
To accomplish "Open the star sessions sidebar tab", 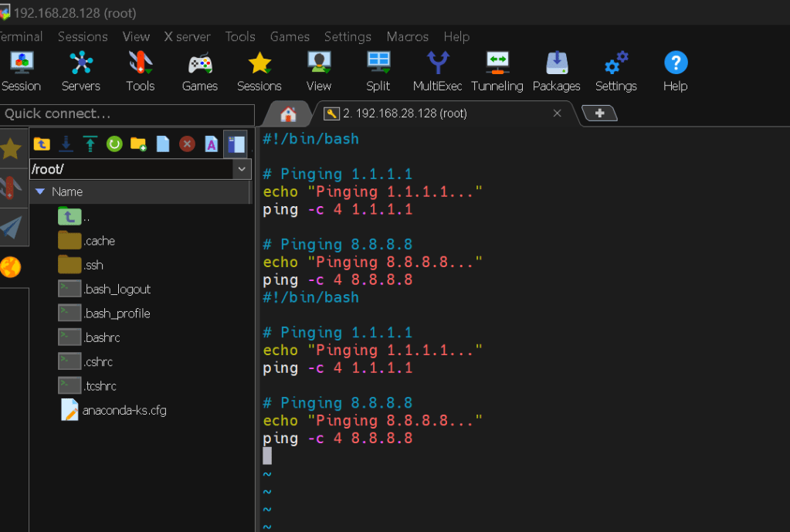I will coord(11,148).
